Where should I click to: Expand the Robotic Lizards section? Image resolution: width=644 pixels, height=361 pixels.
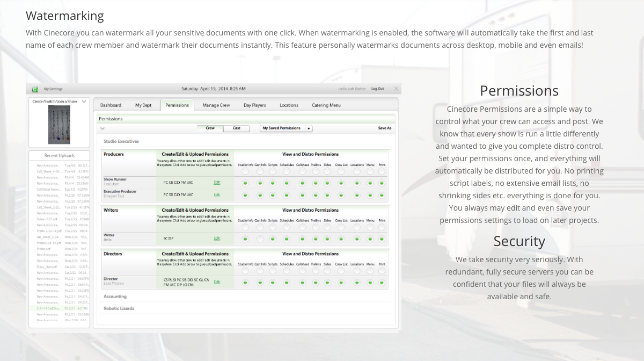[x=119, y=308]
